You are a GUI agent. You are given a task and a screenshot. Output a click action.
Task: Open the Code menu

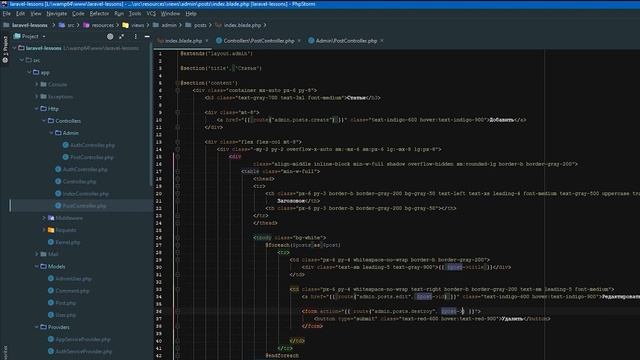click(x=78, y=13)
